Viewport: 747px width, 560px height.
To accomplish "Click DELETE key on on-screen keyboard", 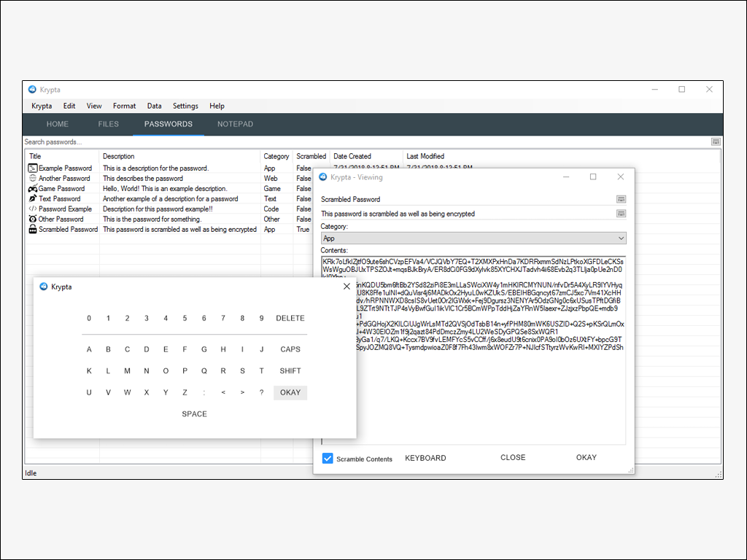I will [290, 318].
